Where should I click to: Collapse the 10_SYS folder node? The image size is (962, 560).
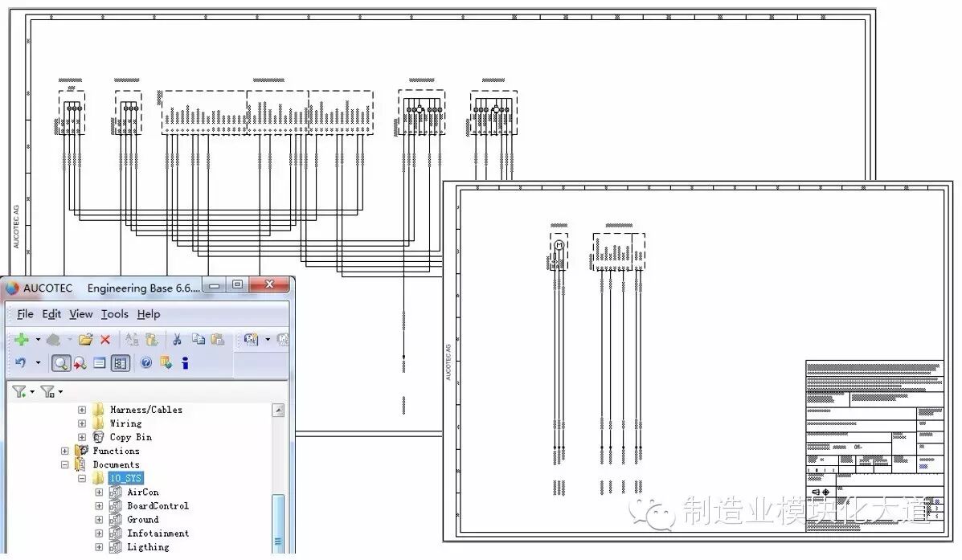click(82, 478)
